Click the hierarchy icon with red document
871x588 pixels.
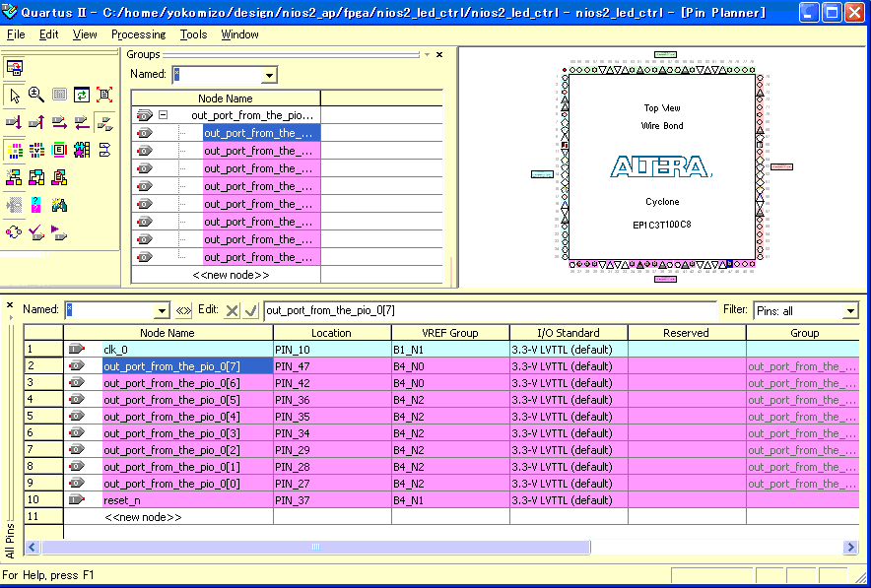59,177
